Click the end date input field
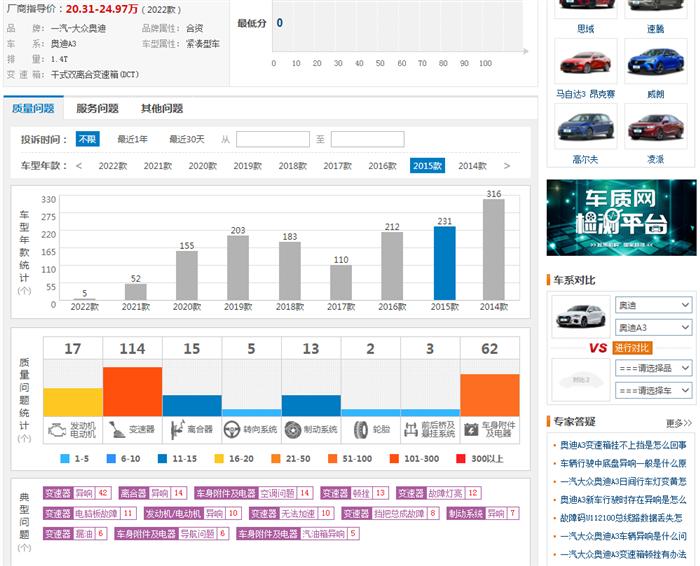This screenshot has width=700, height=566. (x=367, y=139)
